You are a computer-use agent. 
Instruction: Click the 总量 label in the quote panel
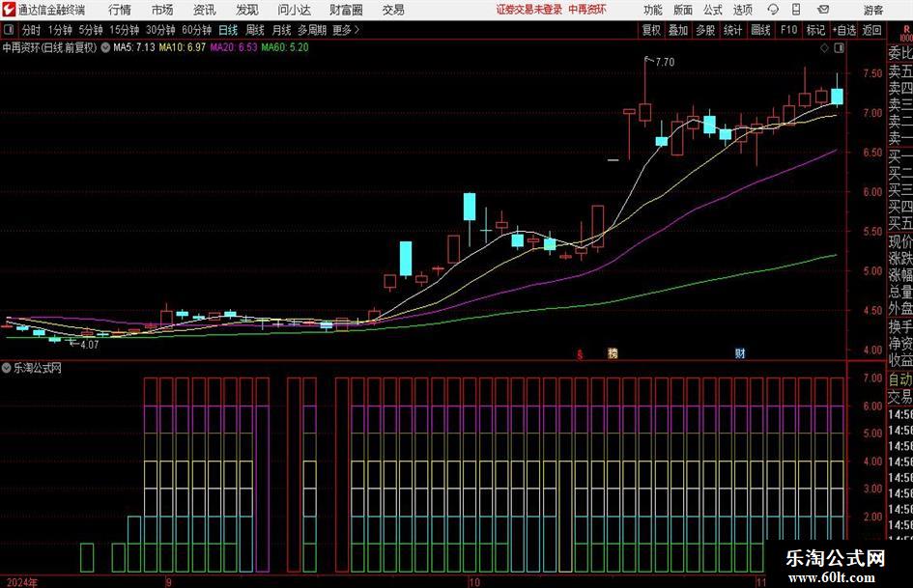point(900,292)
